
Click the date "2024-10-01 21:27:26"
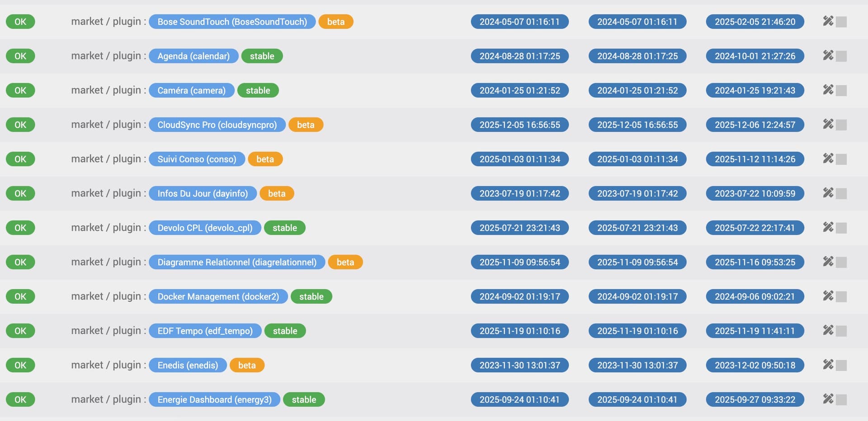[755, 56]
